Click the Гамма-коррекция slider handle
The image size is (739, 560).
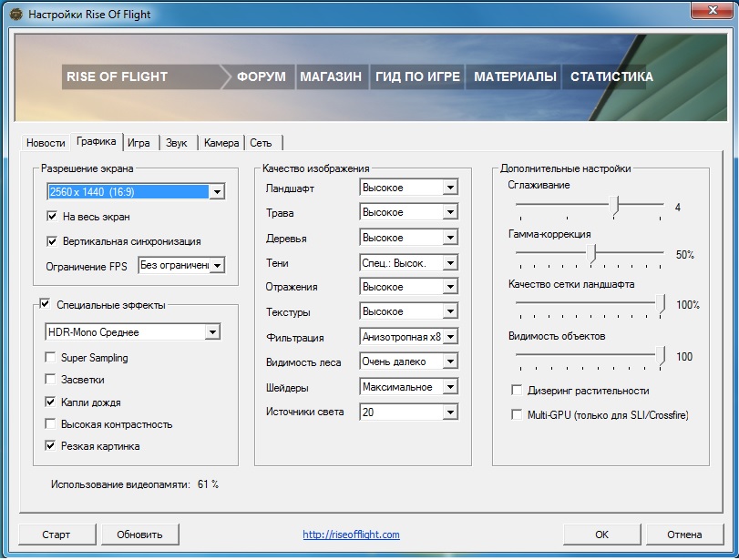click(x=591, y=254)
